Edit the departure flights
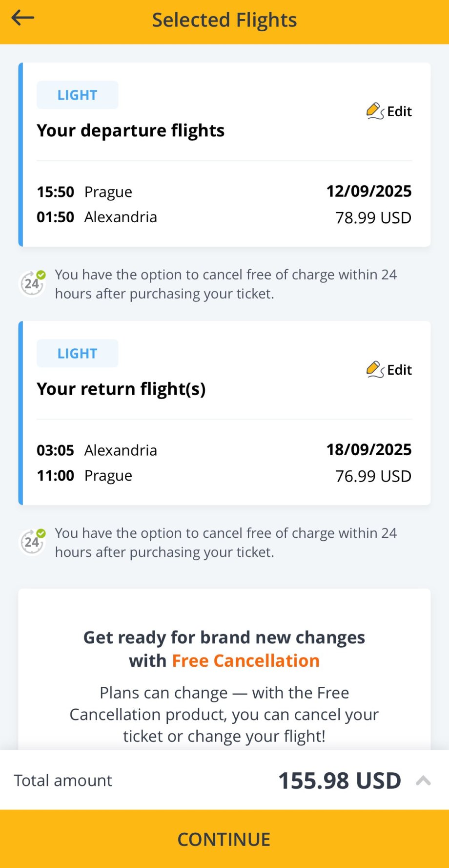449x868 pixels. 399,111
